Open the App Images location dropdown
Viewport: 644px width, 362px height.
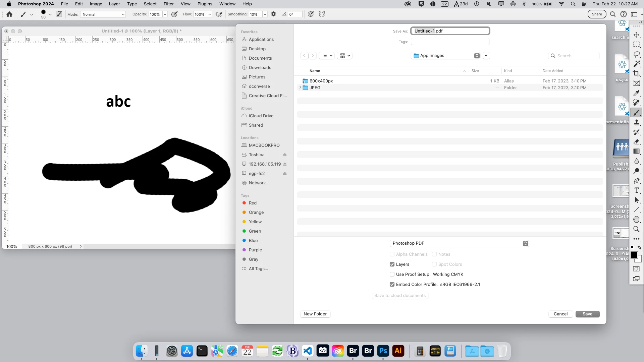coord(446,56)
